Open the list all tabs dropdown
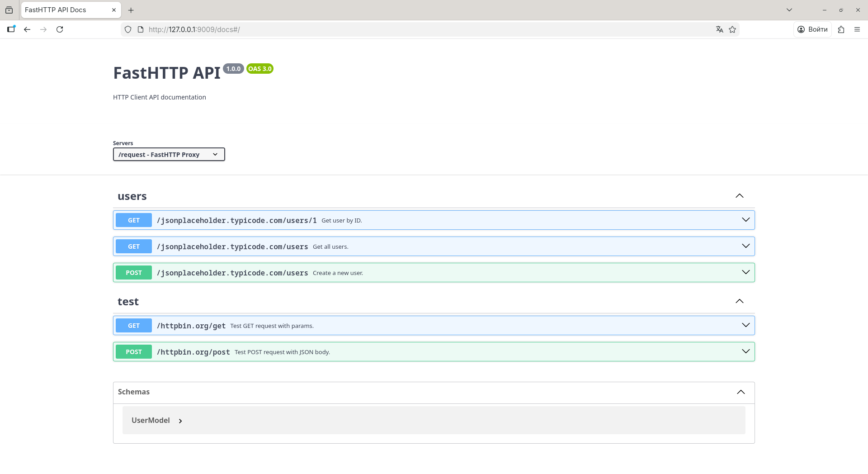 click(789, 10)
